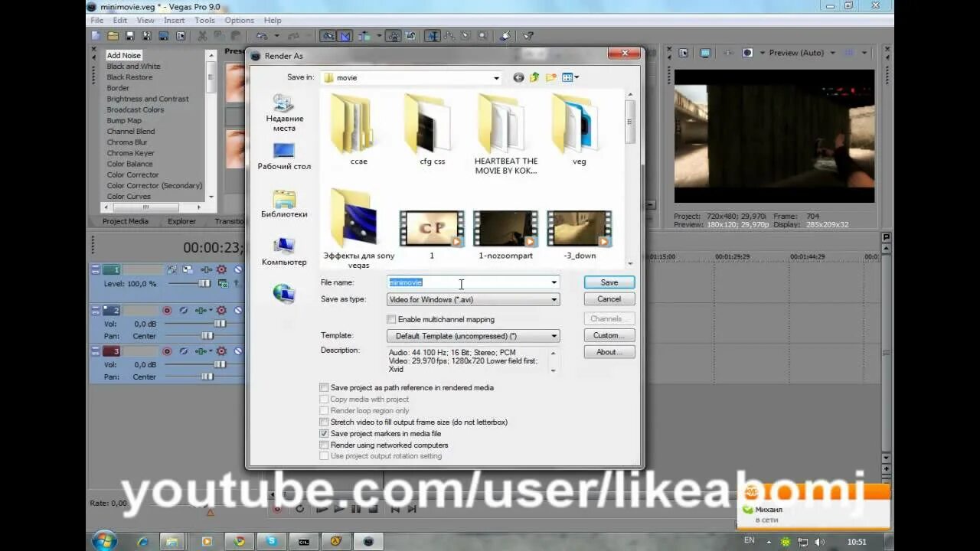Arm track 2 for recording

pyautogui.click(x=167, y=310)
